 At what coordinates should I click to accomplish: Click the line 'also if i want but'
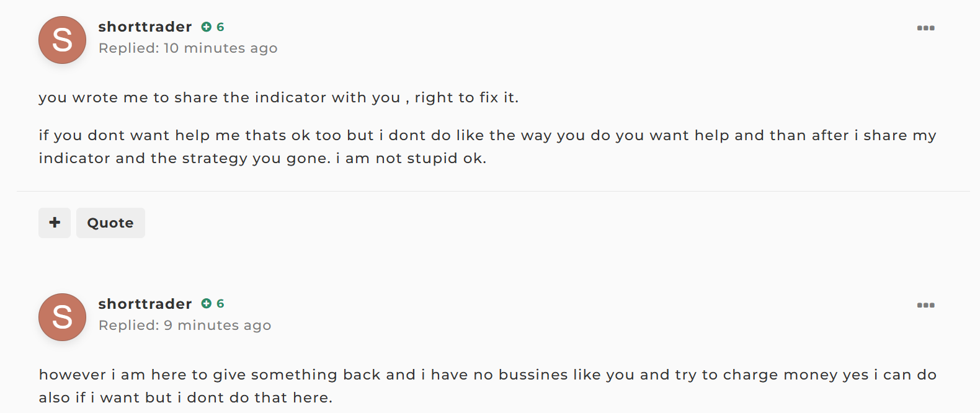(185, 398)
